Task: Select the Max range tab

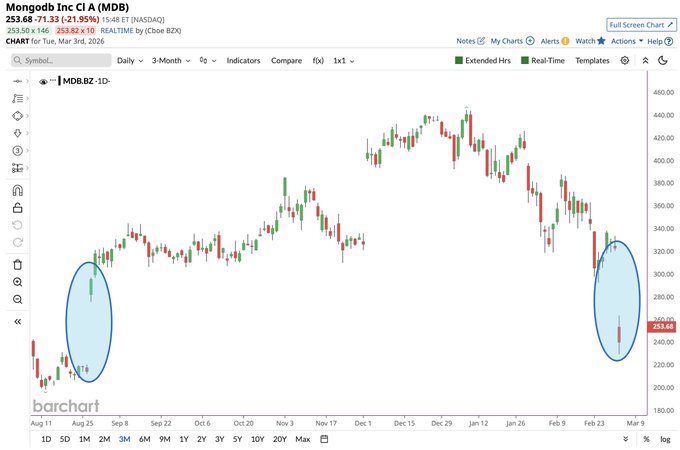Action: point(303,439)
